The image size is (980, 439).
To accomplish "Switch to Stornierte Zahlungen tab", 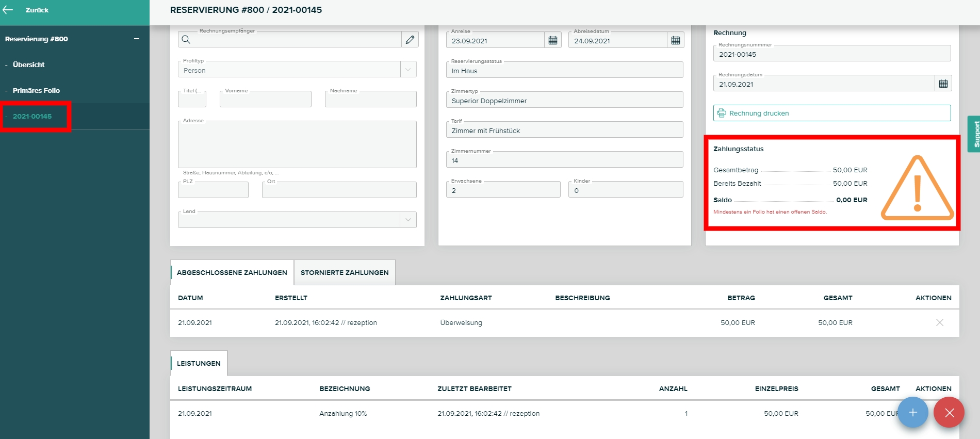I will point(345,272).
